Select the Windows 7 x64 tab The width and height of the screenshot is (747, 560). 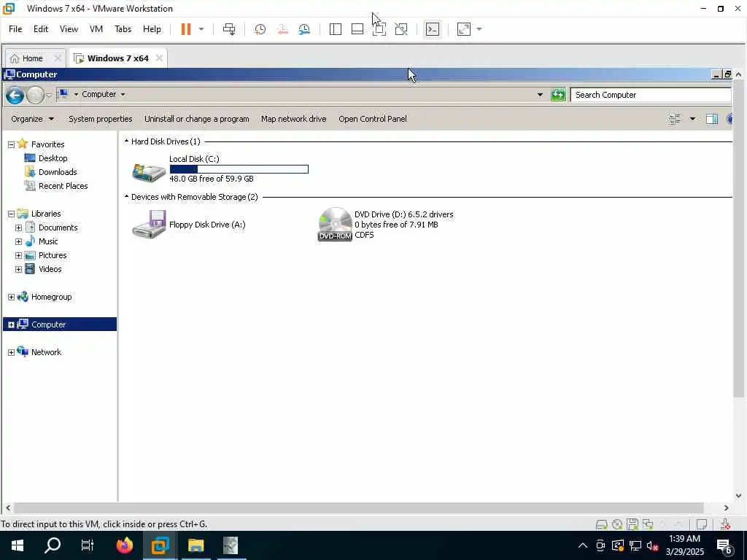[117, 58]
